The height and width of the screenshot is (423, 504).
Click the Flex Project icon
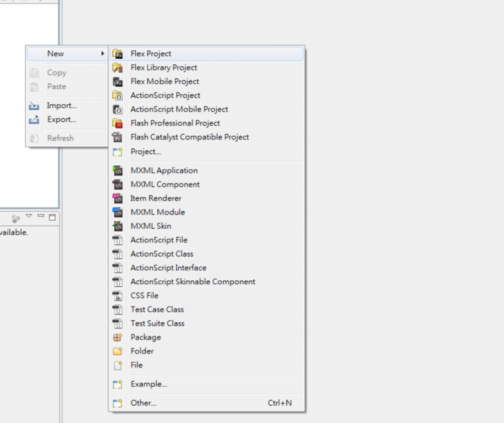point(118,54)
